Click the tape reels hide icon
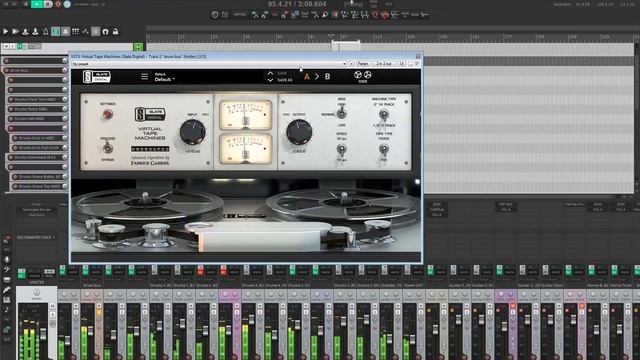 [x=362, y=76]
